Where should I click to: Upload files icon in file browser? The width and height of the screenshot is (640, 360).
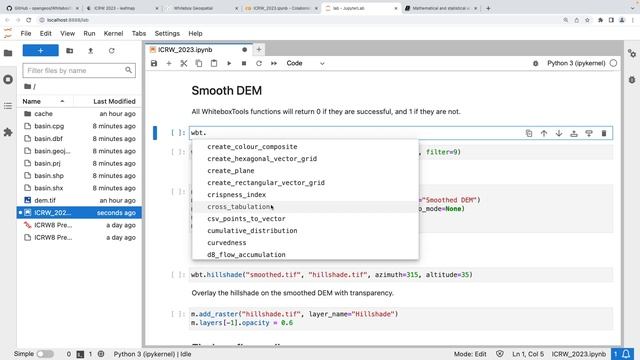pos(91,51)
